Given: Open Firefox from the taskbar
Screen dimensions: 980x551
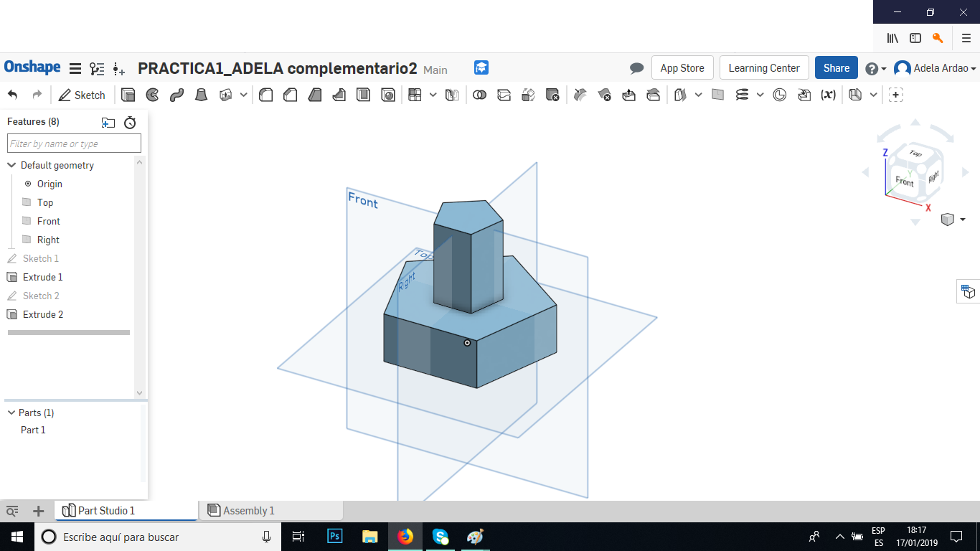Looking at the screenshot, I should tap(405, 537).
